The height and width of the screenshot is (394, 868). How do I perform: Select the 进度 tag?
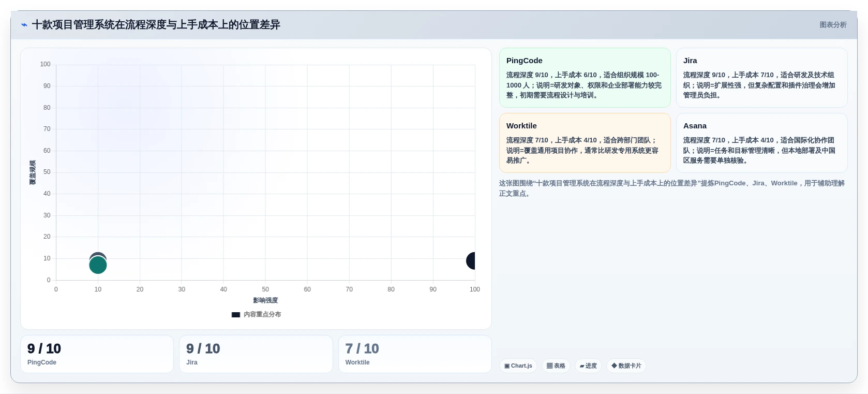click(x=588, y=366)
